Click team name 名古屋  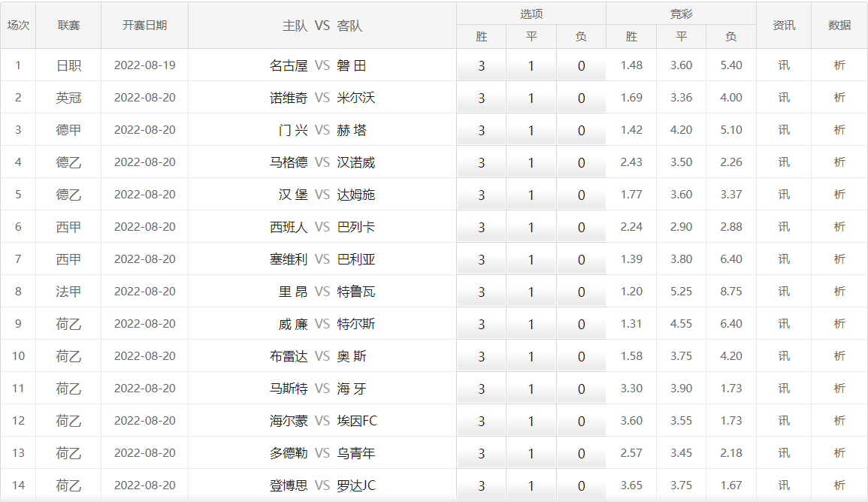pyautogui.click(x=289, y=66)
